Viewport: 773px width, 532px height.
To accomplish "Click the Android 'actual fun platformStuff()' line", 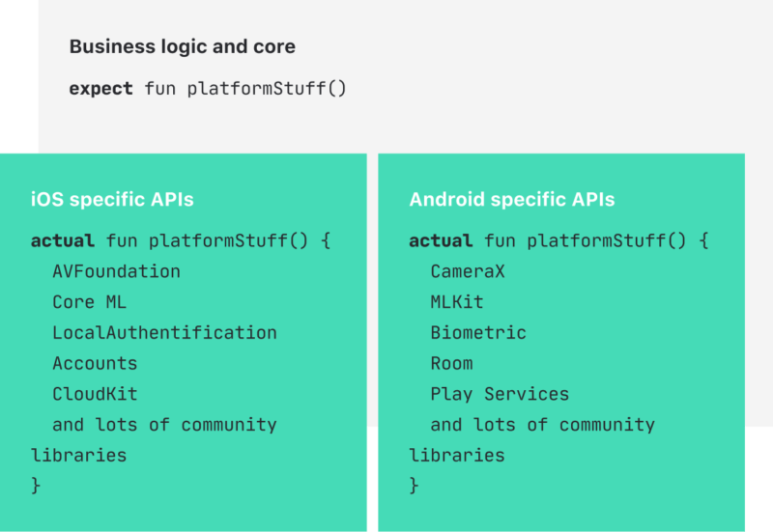I will pyautogui.click(x=558, y=240).
